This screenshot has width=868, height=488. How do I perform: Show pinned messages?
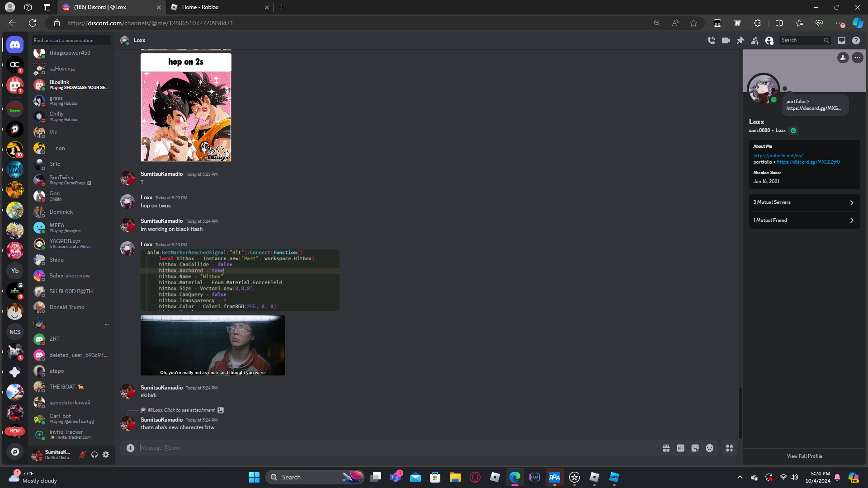[740, 40]
